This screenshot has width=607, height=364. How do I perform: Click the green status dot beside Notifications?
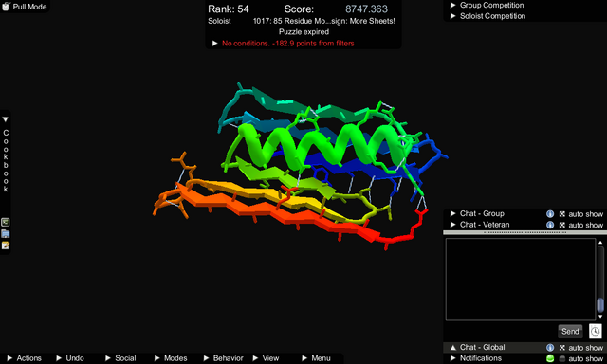click(550, 358)
